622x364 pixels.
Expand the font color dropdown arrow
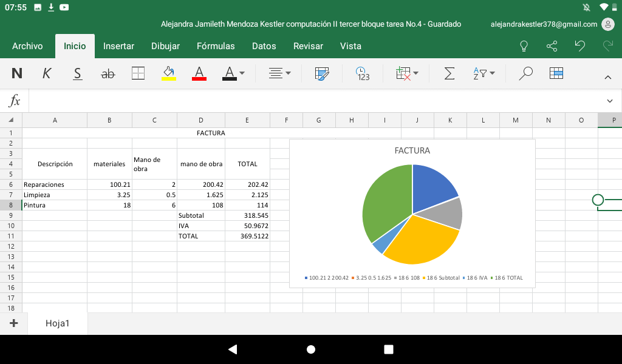click(242, 73)
